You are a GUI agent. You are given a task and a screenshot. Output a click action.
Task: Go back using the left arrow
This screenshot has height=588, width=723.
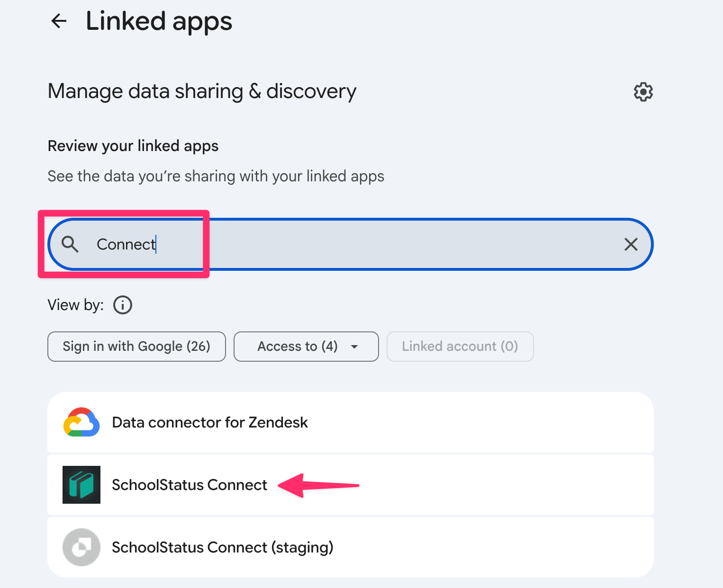click(x=59, y=21)
